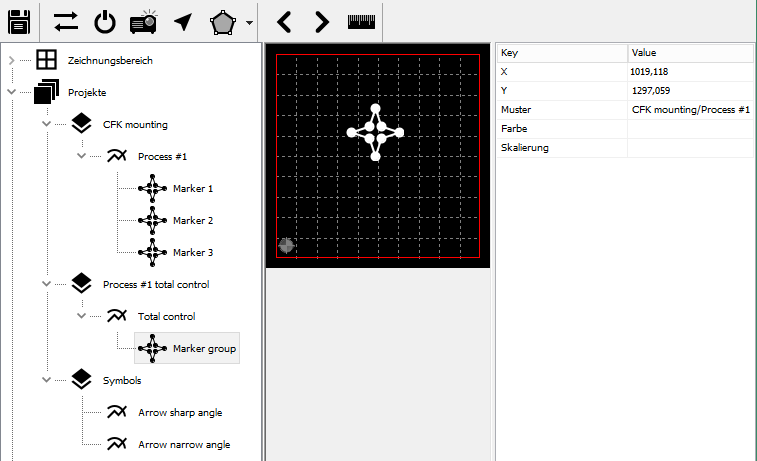Select the Marker 1 label

193,189
